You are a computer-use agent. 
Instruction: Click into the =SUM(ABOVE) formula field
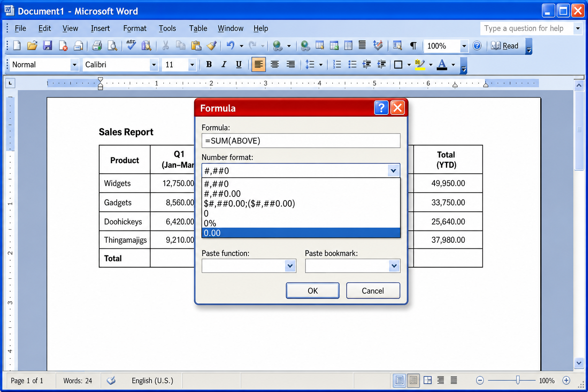301,140
